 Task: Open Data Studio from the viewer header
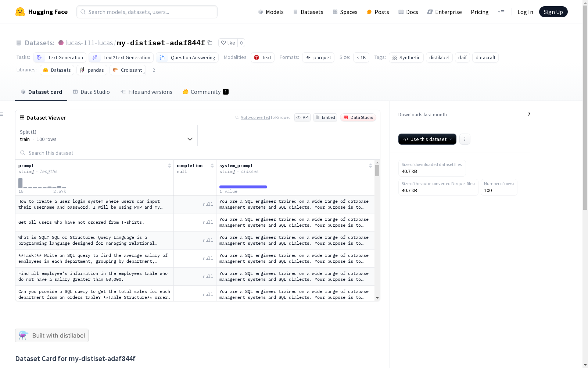click(358, 117)
